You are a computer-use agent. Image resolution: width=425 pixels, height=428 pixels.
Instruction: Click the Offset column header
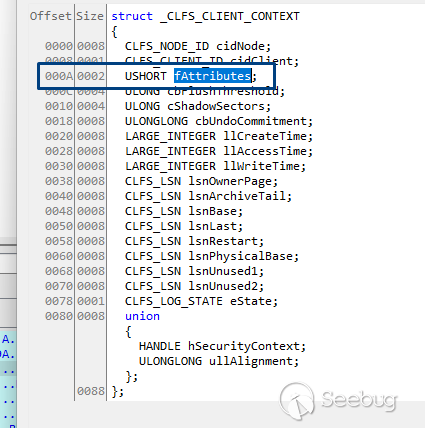(x=51, y=16)
